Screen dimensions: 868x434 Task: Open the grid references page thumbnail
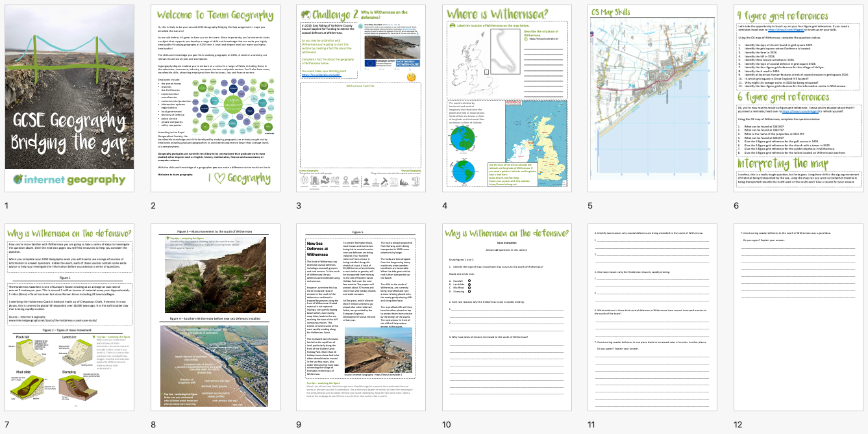pos(799,99)
